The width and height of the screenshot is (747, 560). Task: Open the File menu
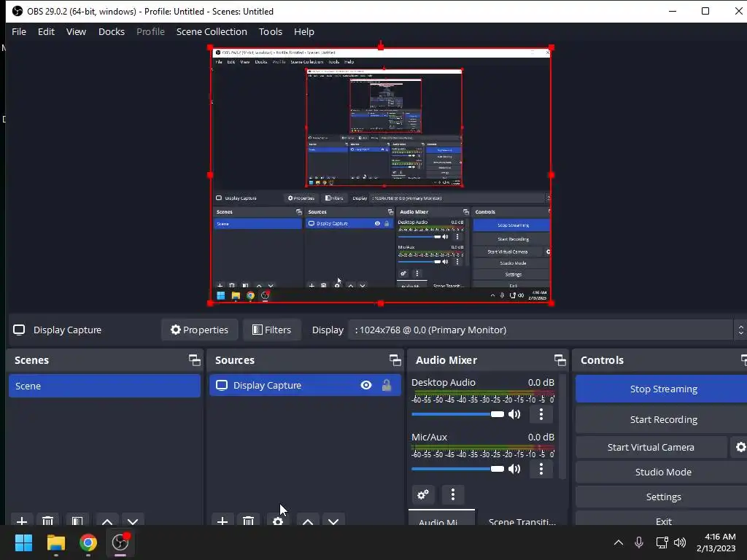(18, 31)
